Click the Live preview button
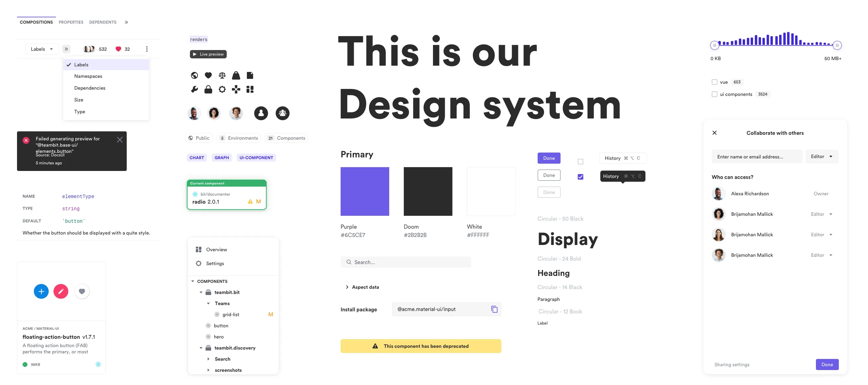The width and height of the screenshot is (868, 385). (208, 54)
